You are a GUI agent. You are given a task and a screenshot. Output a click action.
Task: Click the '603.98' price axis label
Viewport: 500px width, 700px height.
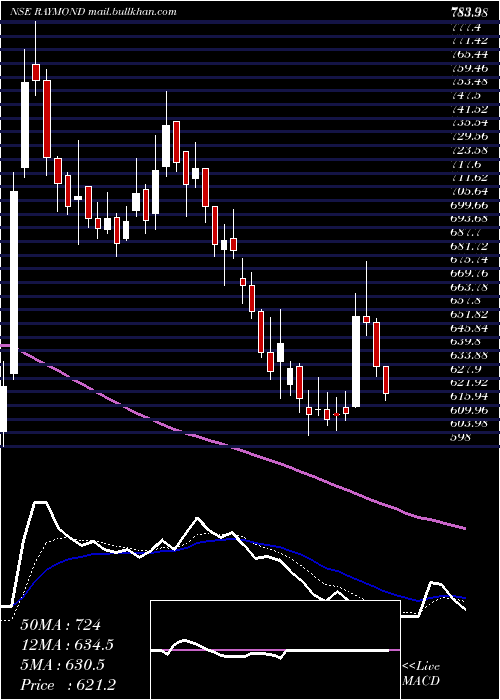pos(470,423)
